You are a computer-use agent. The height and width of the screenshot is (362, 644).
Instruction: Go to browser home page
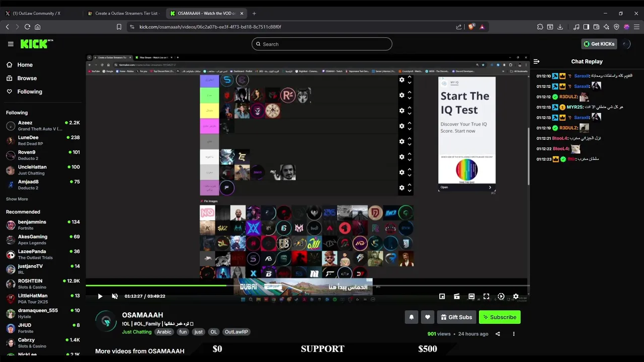click(37, 27)
